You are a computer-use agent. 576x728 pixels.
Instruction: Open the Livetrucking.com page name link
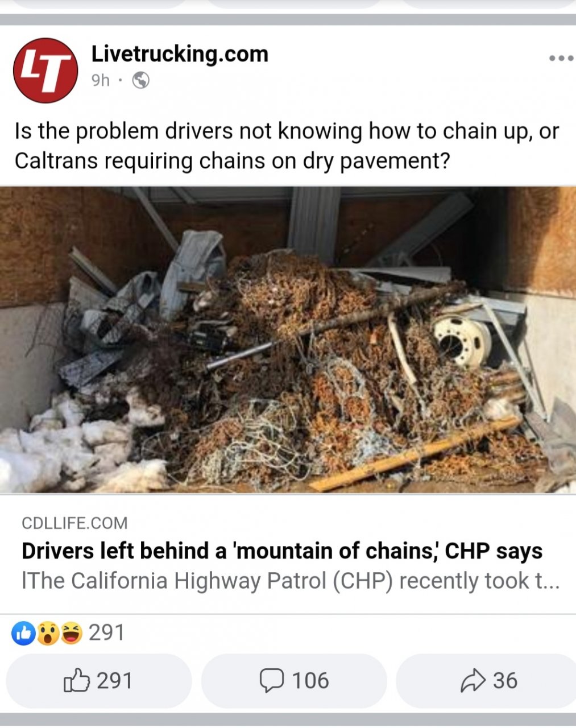[180, 54]
